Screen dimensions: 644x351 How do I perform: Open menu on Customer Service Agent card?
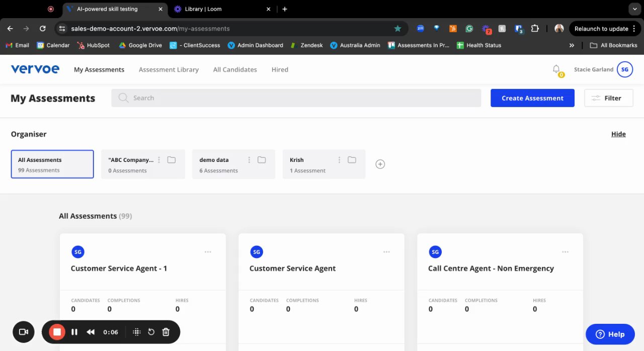386,252
